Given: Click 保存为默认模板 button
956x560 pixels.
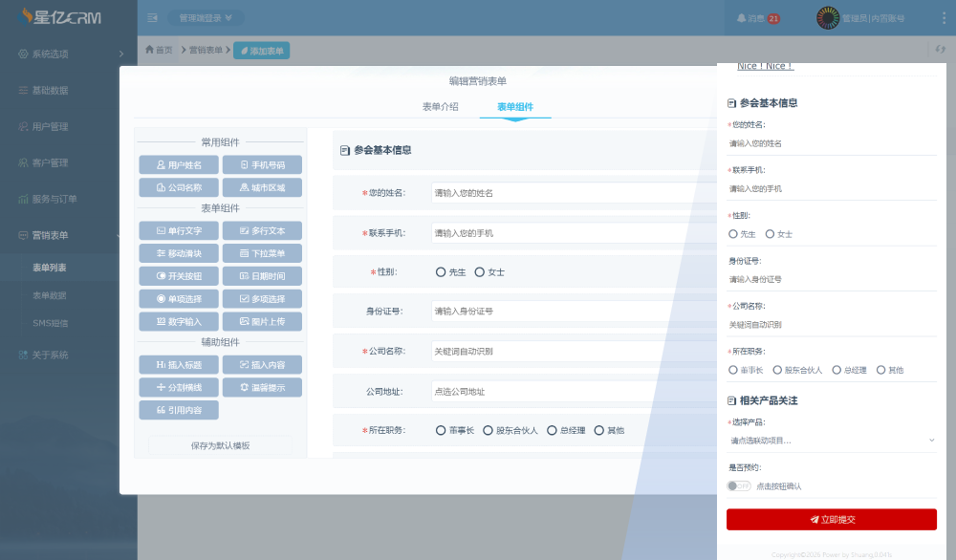Looking at the screenshot, I should click(220, 443).
